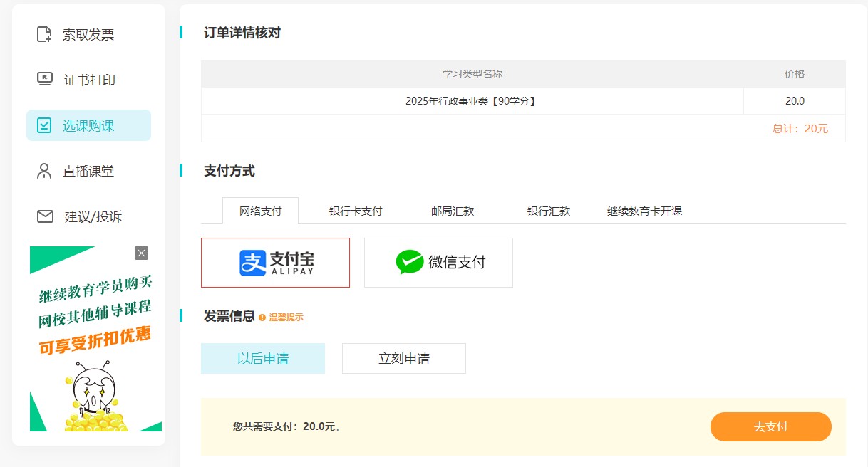Open the 邮局汇款 payment tab
868x467 pixels.
tap(452, 210)
